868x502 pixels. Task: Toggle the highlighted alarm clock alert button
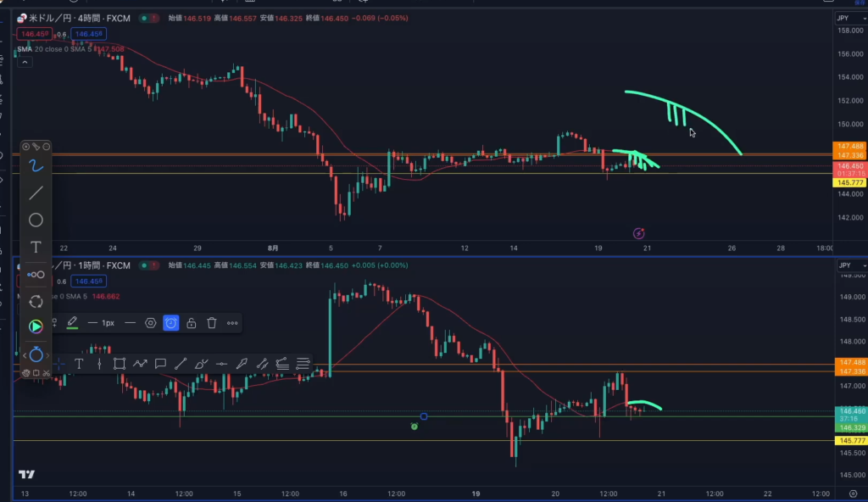point(171,323)
